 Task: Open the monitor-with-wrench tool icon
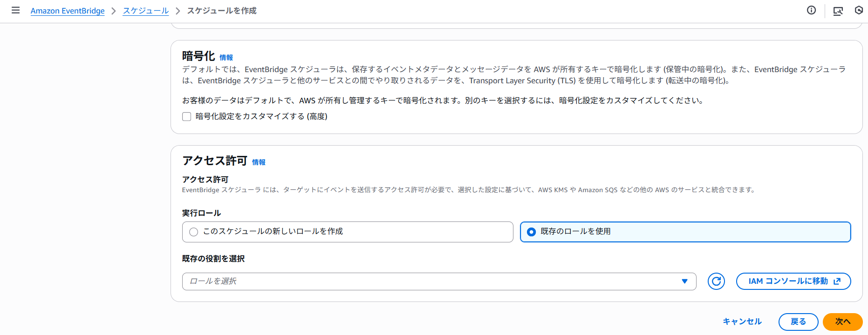[838, 11]
